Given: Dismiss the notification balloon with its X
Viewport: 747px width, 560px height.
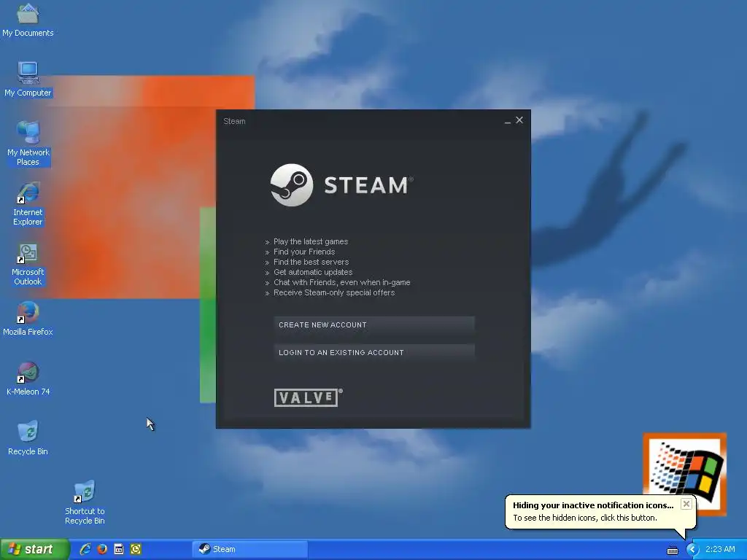Looking at the screenshot, I should [x=686, y=504].
